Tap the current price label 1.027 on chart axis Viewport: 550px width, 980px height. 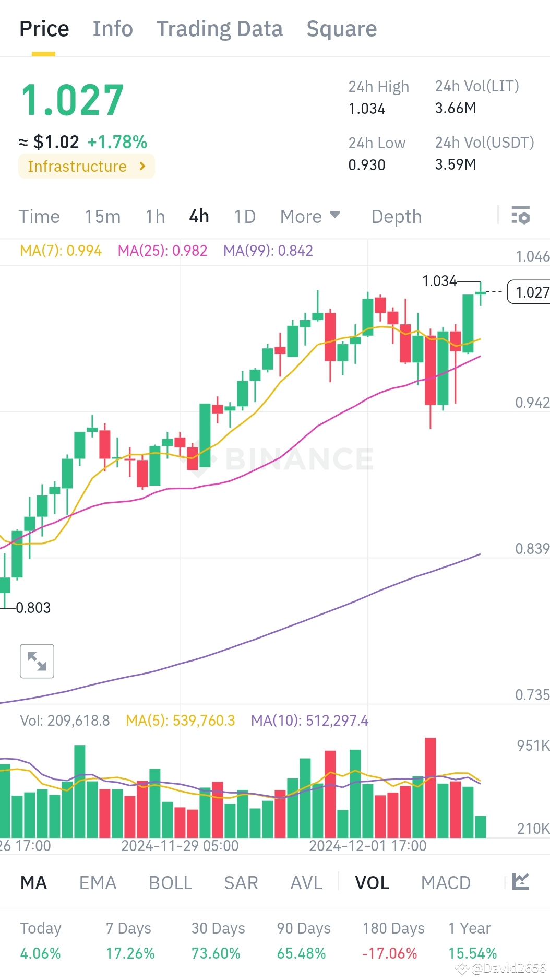coord(530,292)
